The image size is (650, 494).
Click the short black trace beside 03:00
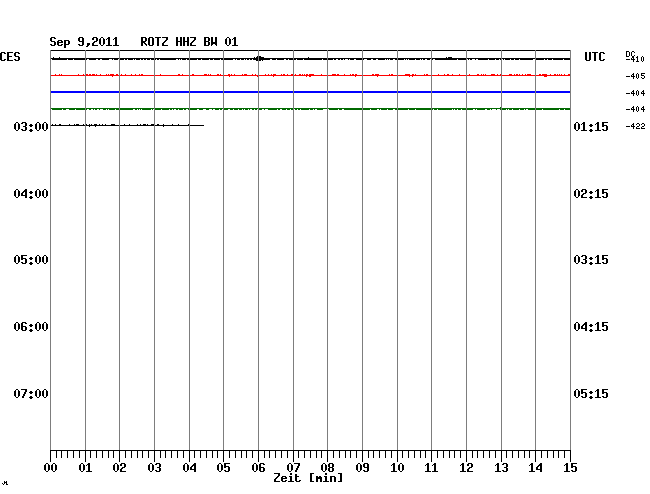(127, 125)
